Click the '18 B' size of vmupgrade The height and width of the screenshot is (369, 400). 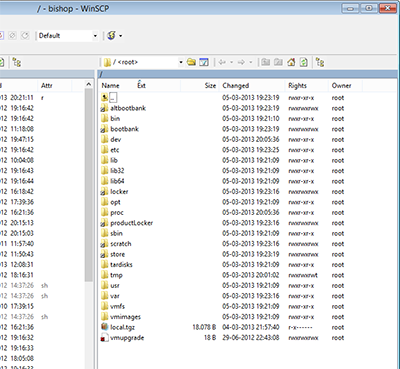click(x=210, y=338)
